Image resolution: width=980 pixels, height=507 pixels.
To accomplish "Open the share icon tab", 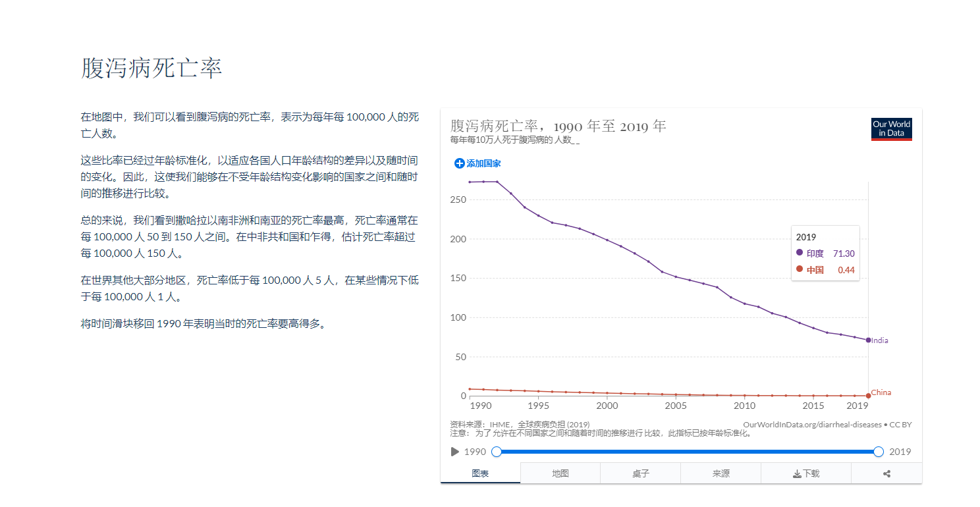I will pos(886,473).
